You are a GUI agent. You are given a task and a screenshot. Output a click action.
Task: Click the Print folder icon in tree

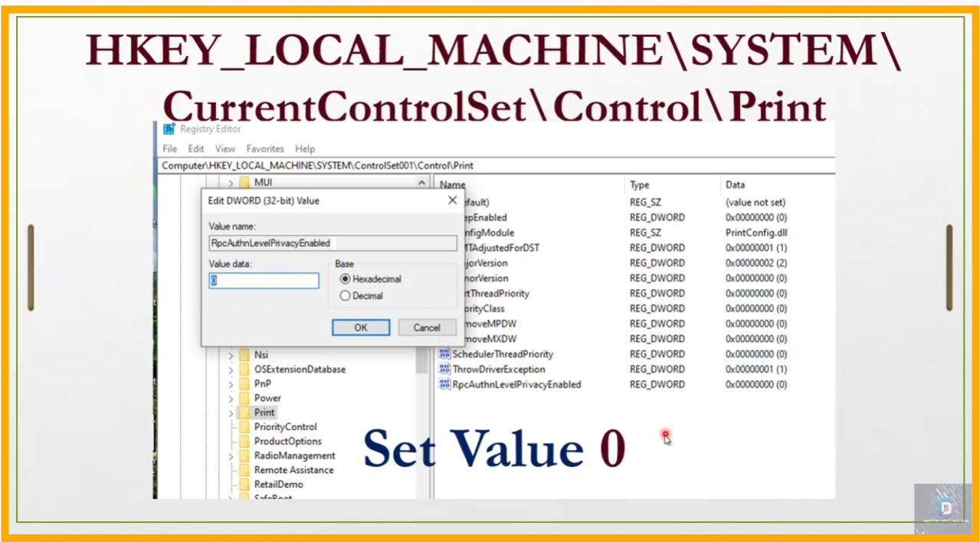244,412
